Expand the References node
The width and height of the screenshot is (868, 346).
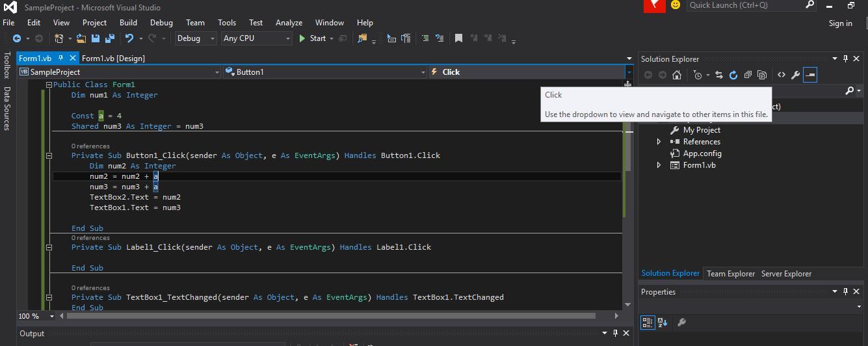[659, 142]
